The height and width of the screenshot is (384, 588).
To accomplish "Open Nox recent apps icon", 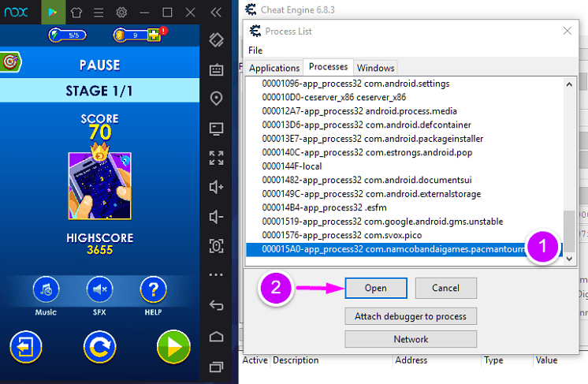I will (x=217, y=367).
